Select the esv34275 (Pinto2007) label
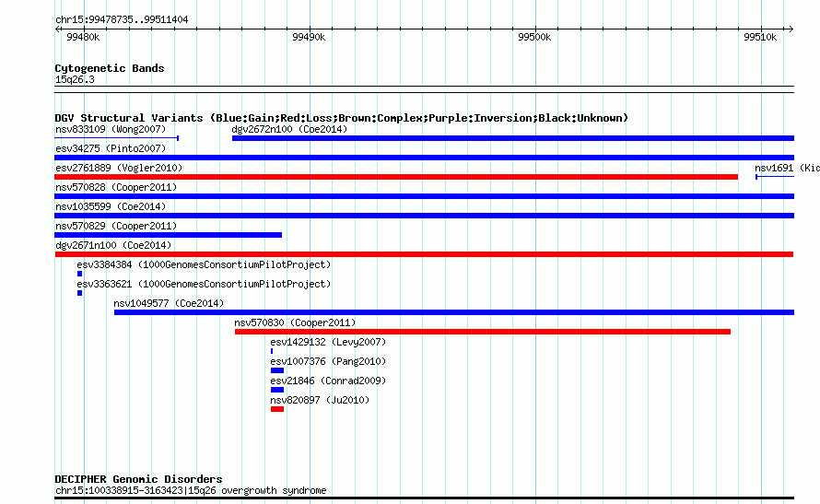820x504 pixels. click(111, 148)
